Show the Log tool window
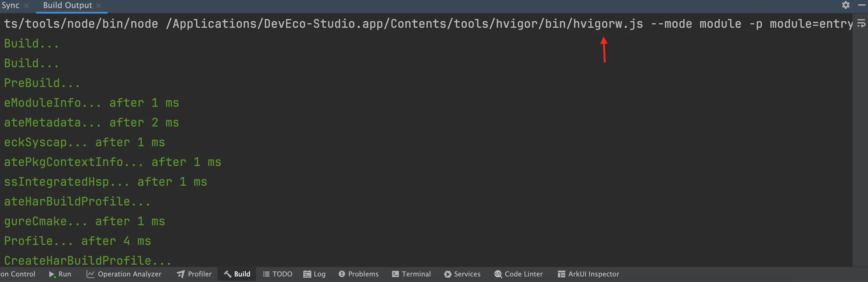 314,274
